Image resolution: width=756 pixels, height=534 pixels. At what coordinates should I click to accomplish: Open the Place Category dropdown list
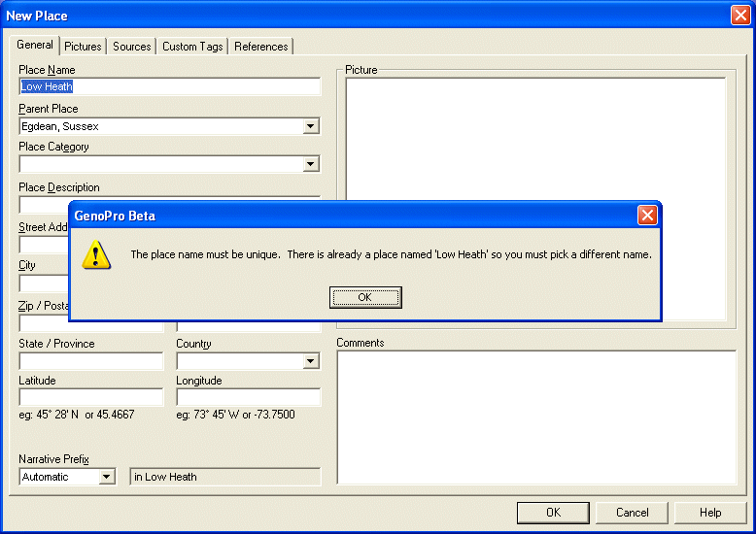[310, 165]
